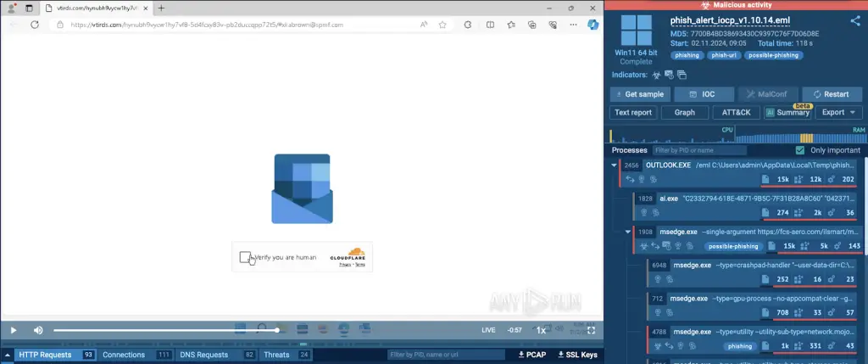The height and width of the screenshot is (364, 868).
Task: Add page to favorites with star icon
Action: coord(442,25)
